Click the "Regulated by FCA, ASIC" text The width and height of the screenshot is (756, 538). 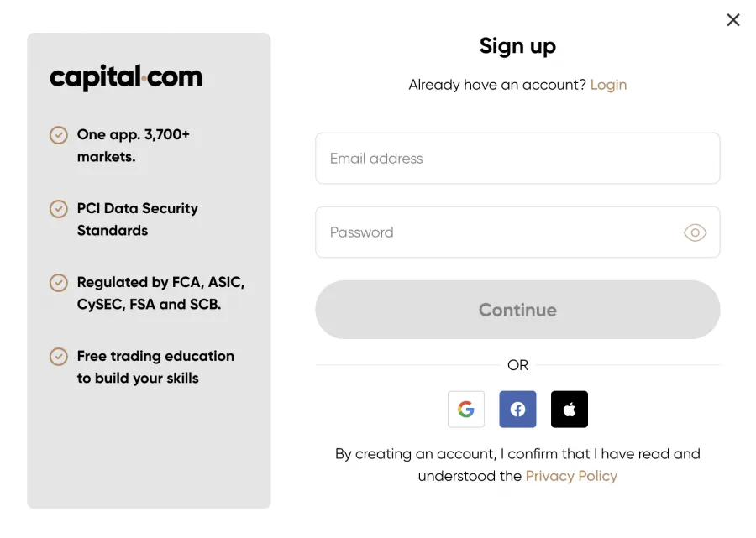click(160, 293)
